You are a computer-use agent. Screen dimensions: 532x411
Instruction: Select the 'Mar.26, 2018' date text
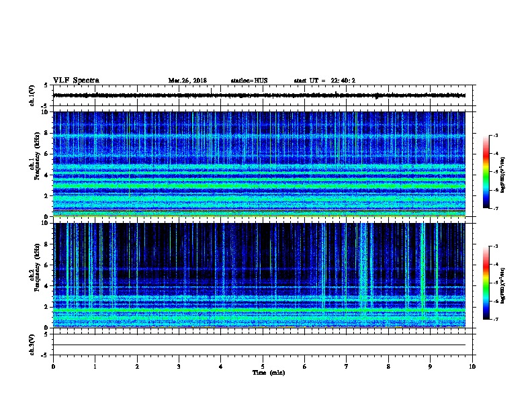click(x=187, y=81)
